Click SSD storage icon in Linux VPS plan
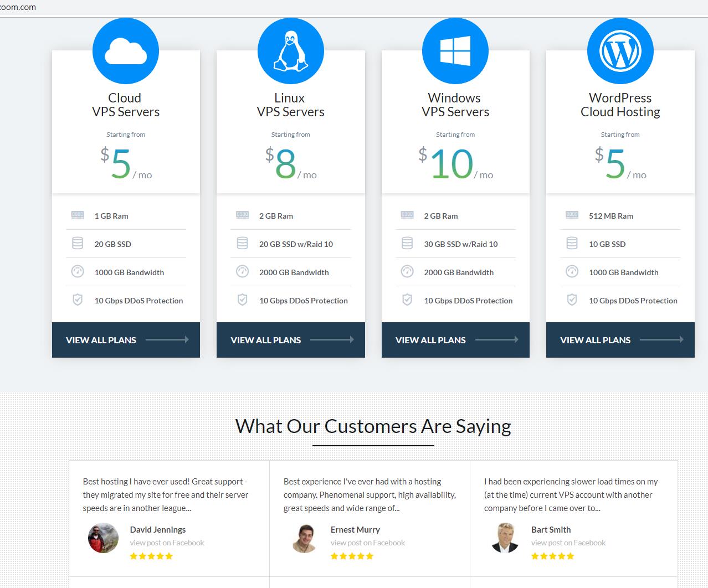708x588 pixels. click(x=242, y=244)
